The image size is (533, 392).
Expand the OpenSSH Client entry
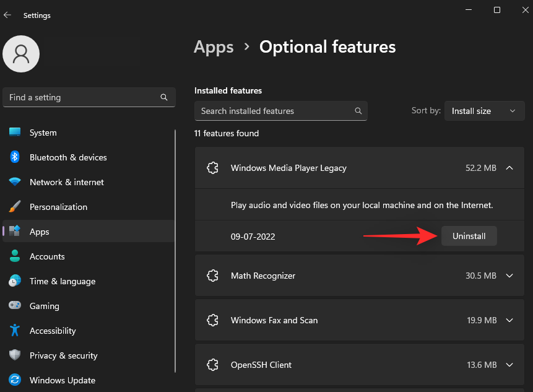point(509,365)
